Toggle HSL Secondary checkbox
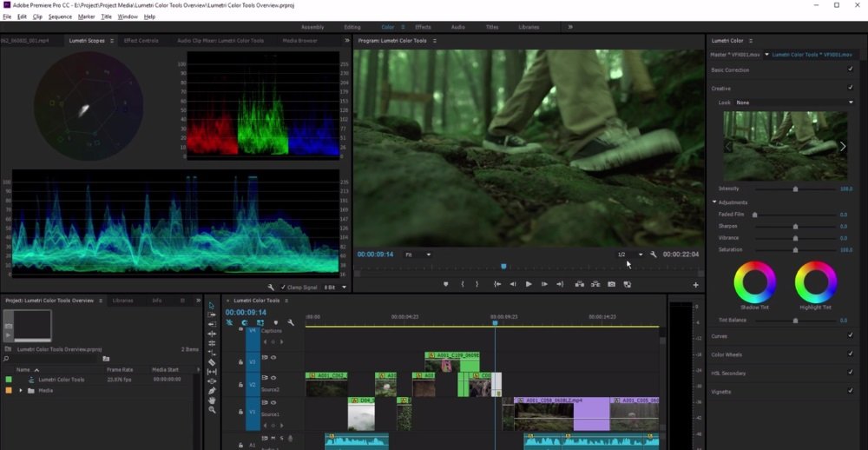The image size is (868, 450). click(851, 373)
